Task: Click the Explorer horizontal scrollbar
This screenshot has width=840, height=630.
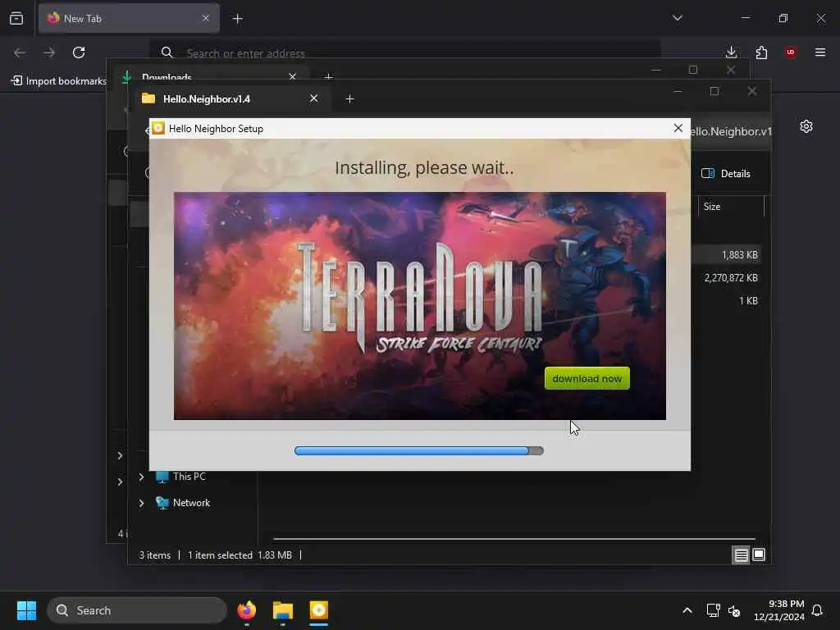Action: pyautogui.click(x=514, y=539)
